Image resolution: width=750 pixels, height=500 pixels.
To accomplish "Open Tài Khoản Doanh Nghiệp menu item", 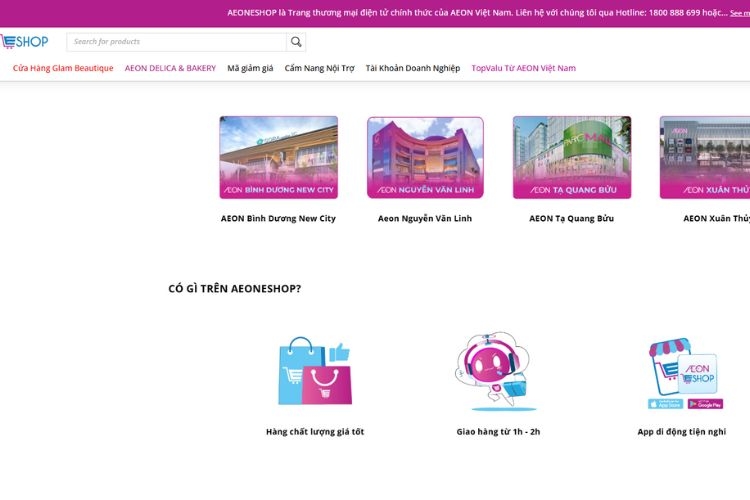I will point(413,68).
